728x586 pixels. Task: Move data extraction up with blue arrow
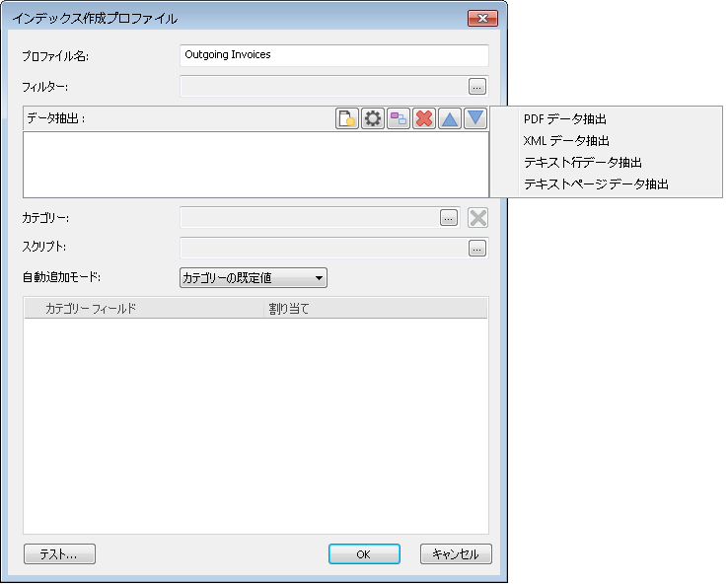click(x=450, y=118)
